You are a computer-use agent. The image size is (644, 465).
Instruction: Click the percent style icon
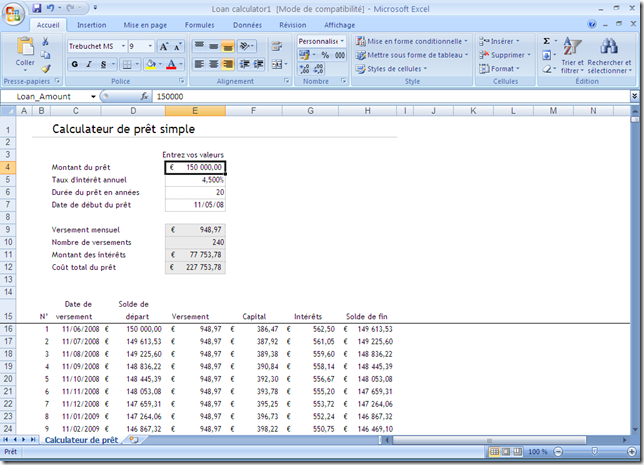click(325, 56)
